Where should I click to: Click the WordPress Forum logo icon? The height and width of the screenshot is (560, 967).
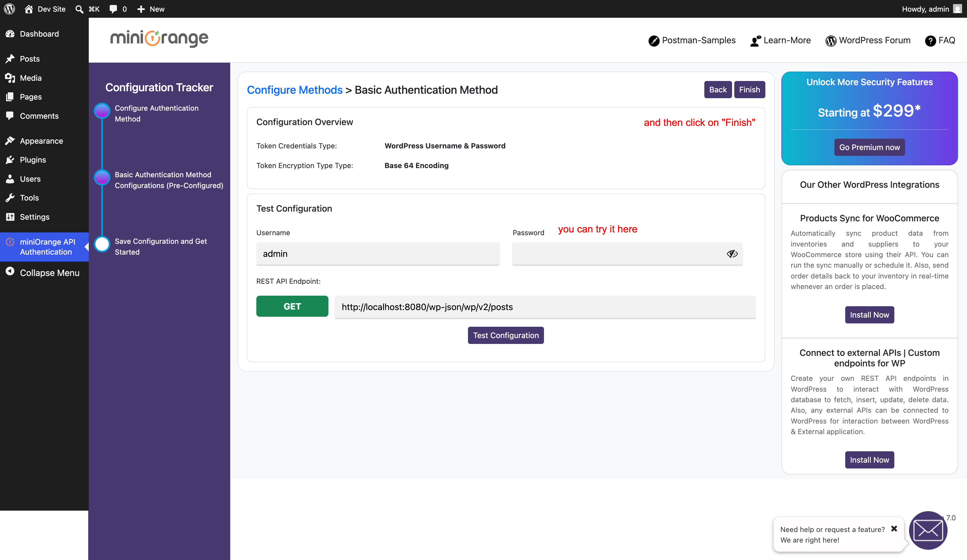(x=831, y=41)
